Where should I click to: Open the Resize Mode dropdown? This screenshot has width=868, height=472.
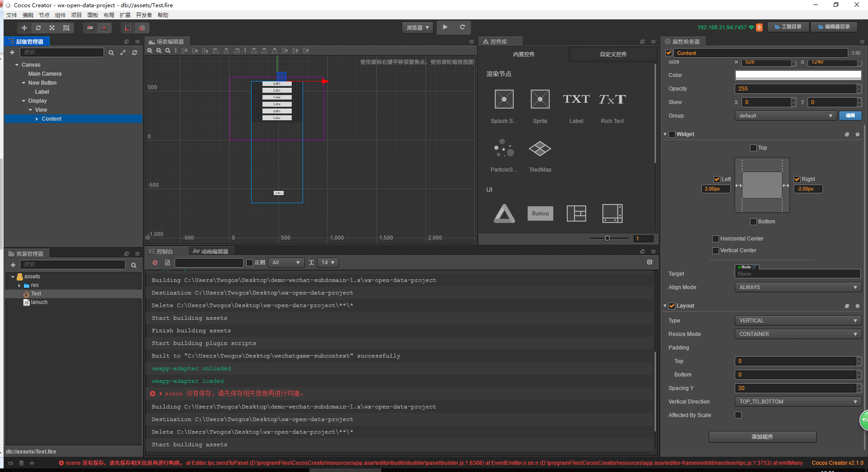[797, 334]
